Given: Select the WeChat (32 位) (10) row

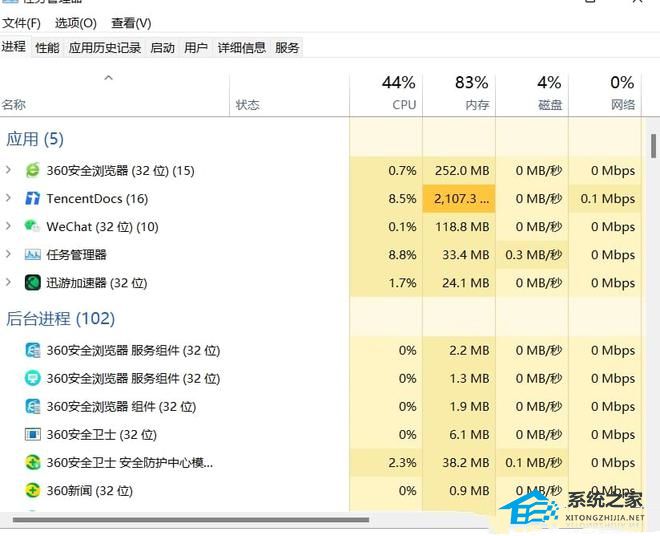Looking at the screenshot, I should click(321, 227).
